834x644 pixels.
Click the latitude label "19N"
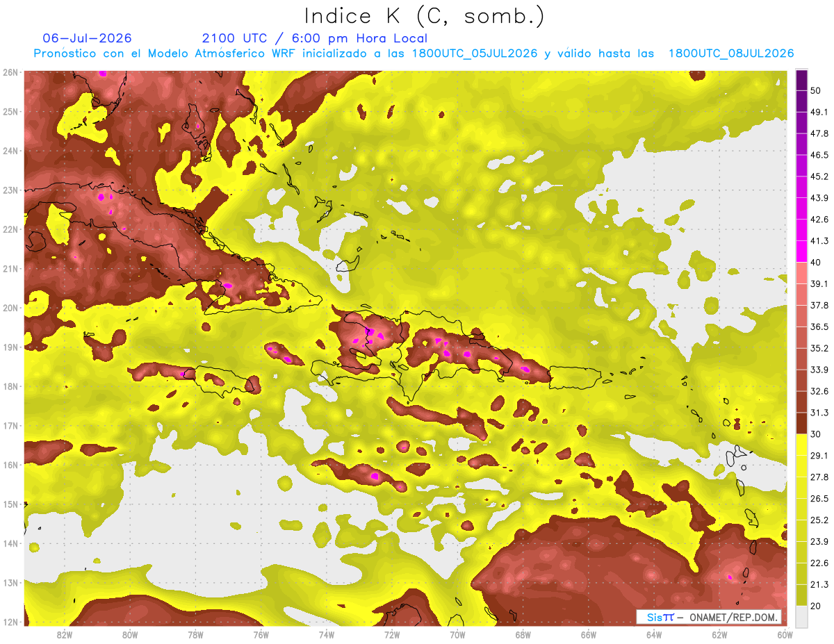pos(10,347)
